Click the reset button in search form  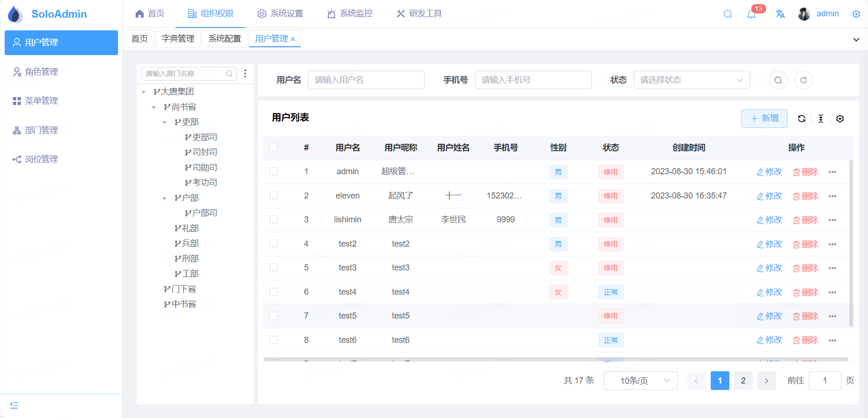(x=804, y=80)
